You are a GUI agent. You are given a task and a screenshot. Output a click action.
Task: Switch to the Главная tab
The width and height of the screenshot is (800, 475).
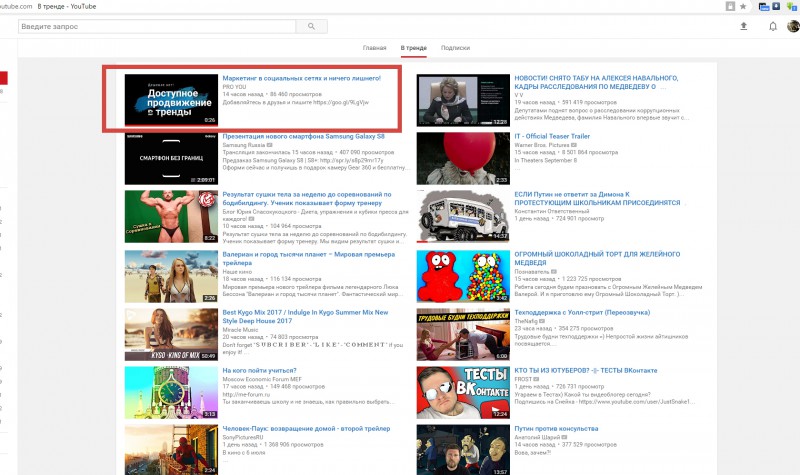[x=374, y=48]
